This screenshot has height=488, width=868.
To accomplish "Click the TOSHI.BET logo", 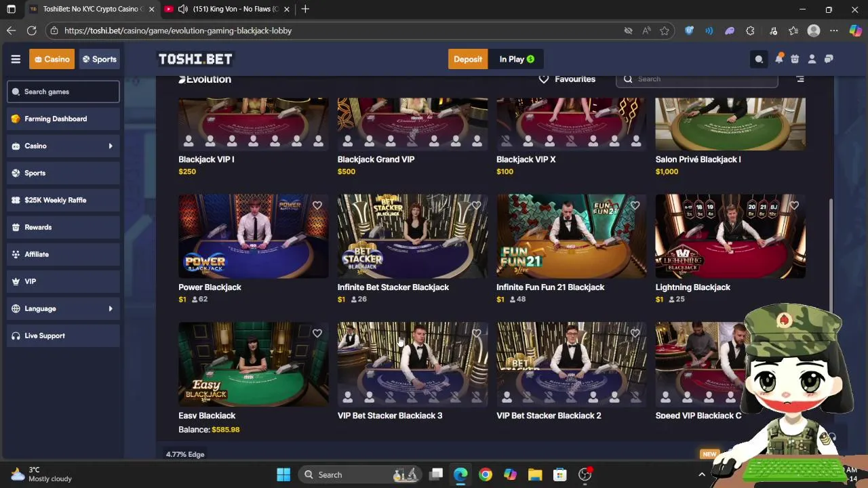I will tap(195, 59).
